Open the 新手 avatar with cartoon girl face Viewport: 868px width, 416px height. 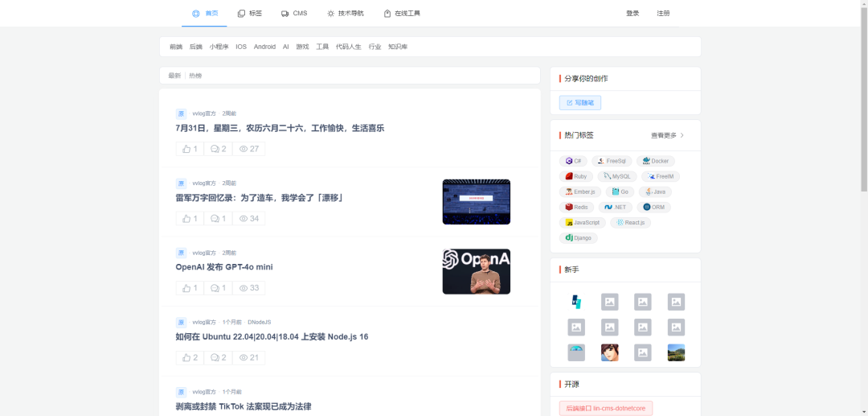click(609, 352)
